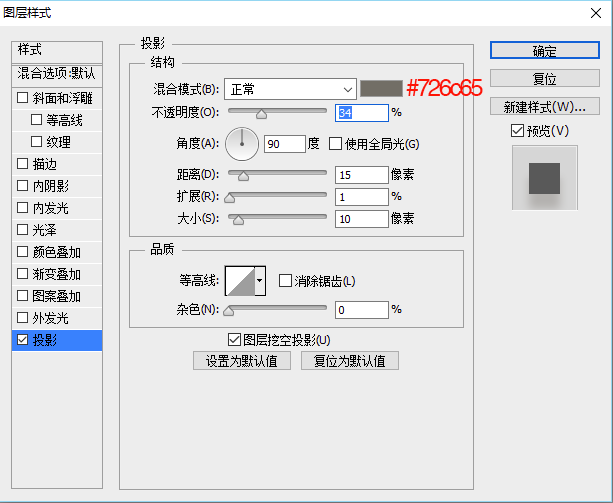The width and height of the screenshot is (613, 503).
Task: Open the 混合模式 dropdown
Action: [289, 89]
